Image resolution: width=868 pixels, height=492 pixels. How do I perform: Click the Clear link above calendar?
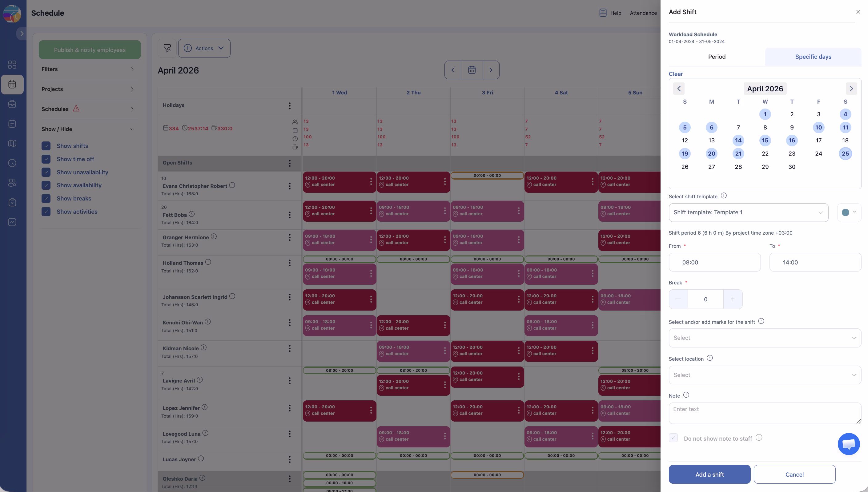(675, 74)
